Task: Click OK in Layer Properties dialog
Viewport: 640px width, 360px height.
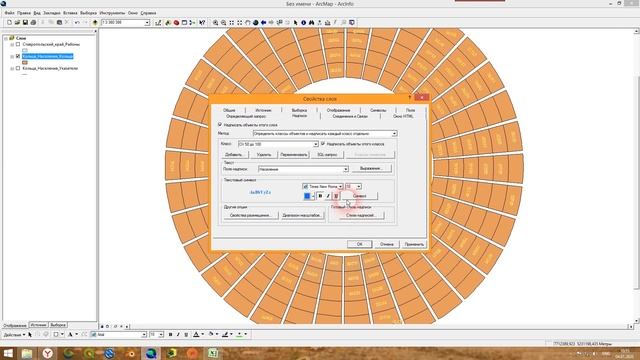Action: tap(359, 244)
